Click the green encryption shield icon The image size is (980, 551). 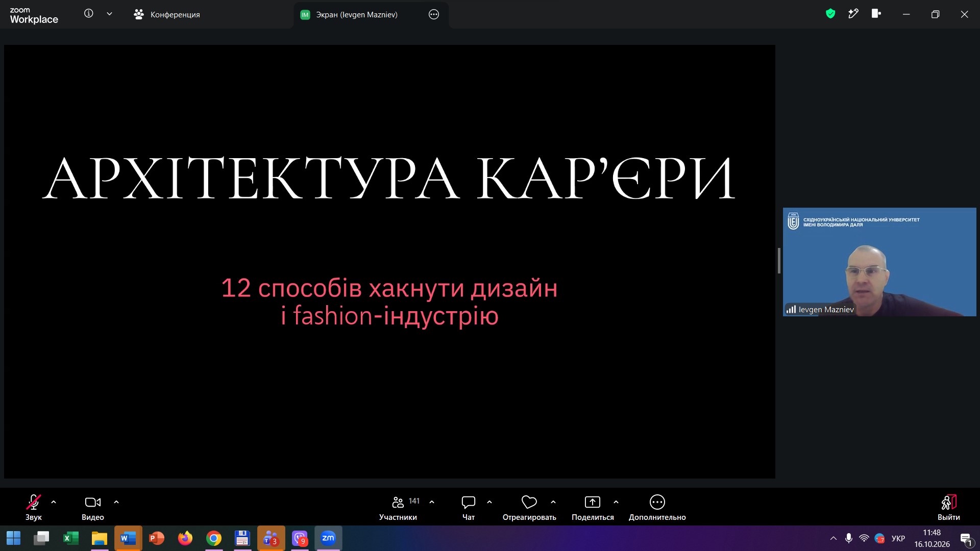pyautogui.click(x=830, y=14)
